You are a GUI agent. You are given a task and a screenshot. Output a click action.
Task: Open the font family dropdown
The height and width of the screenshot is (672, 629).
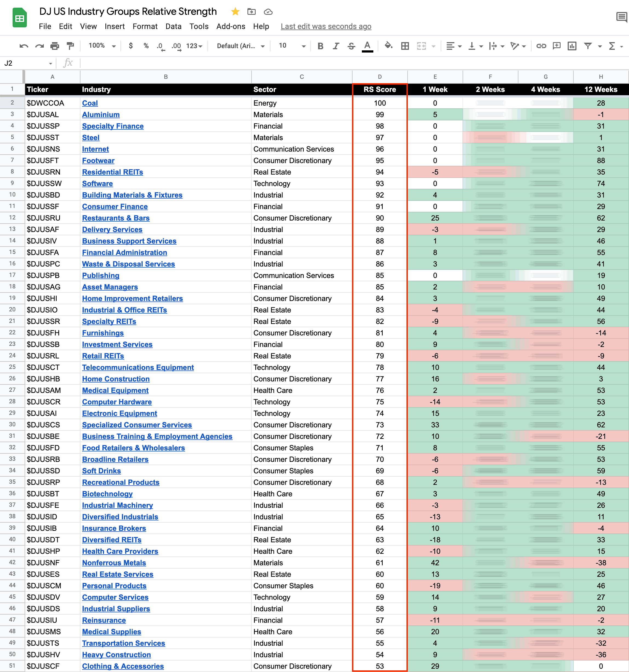(241, 46)
